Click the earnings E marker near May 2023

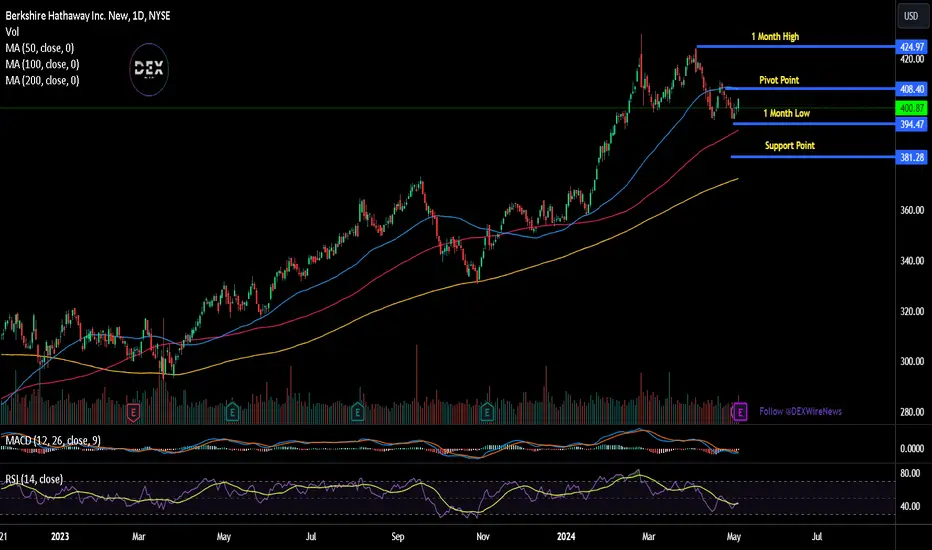pyautogui.click(x=232, y=412)
